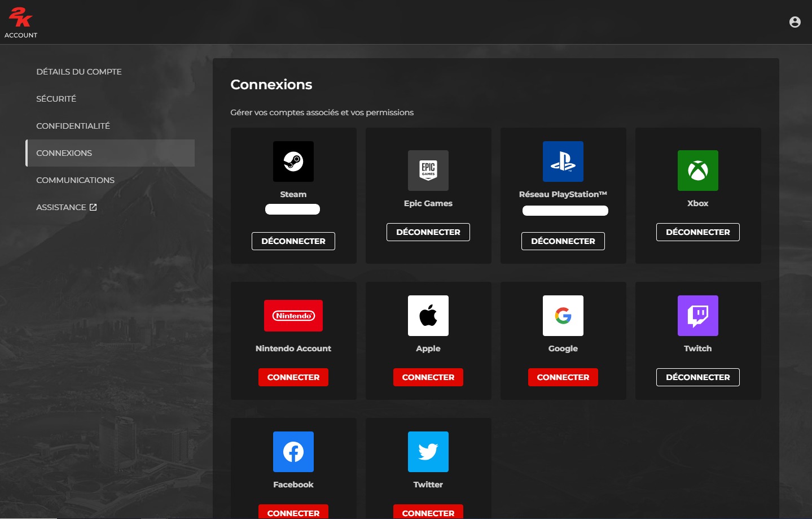Switch to the Confidentialité section
Viewport: 812px width, 519px height.
[x=73, y=125]
